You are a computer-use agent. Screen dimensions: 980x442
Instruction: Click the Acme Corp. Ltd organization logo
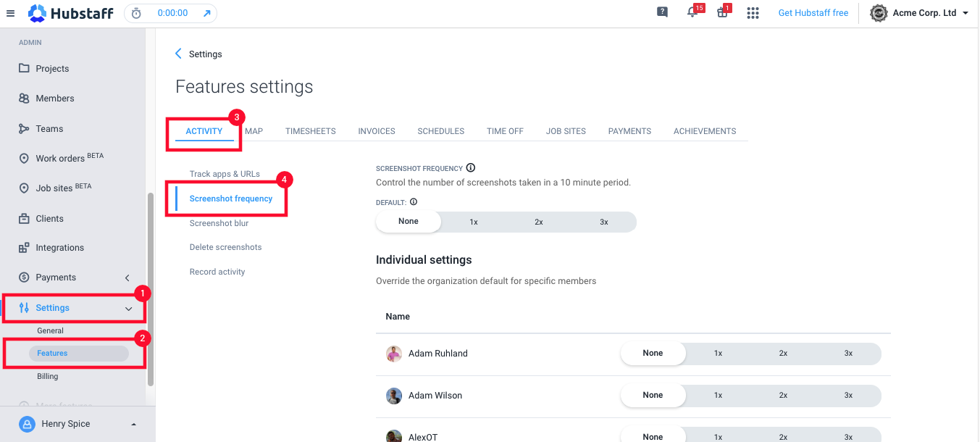click(x=879, y=13)
